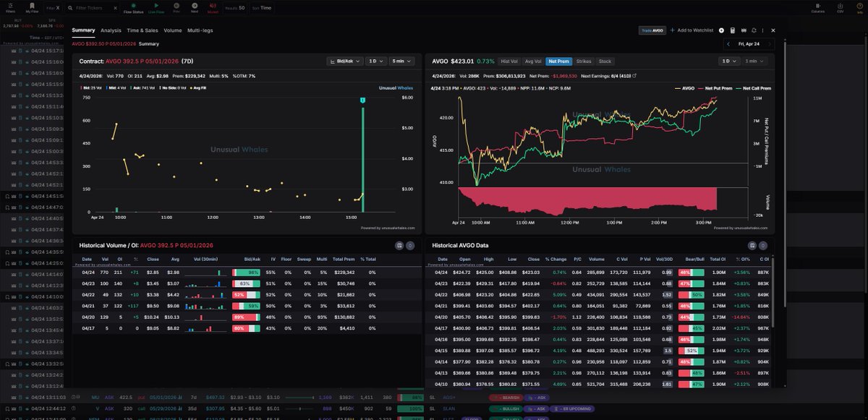Click the $229,342 Total Prem cell

point(344,273)
